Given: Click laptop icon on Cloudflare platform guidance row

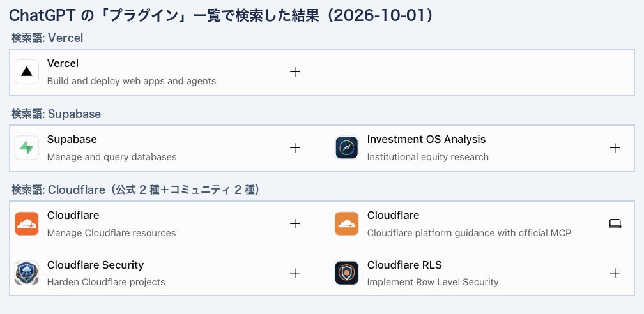Looking at the screenshot, I should click(x=615, y=224).
